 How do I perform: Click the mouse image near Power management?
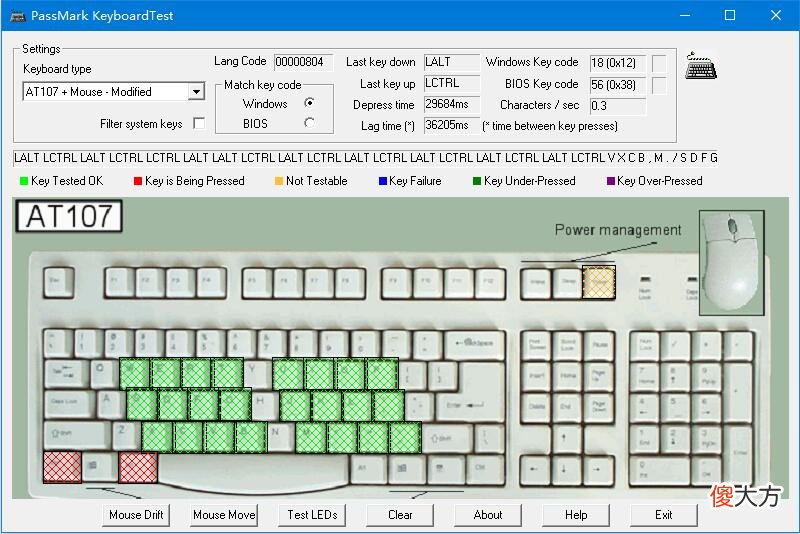point(731,262)
